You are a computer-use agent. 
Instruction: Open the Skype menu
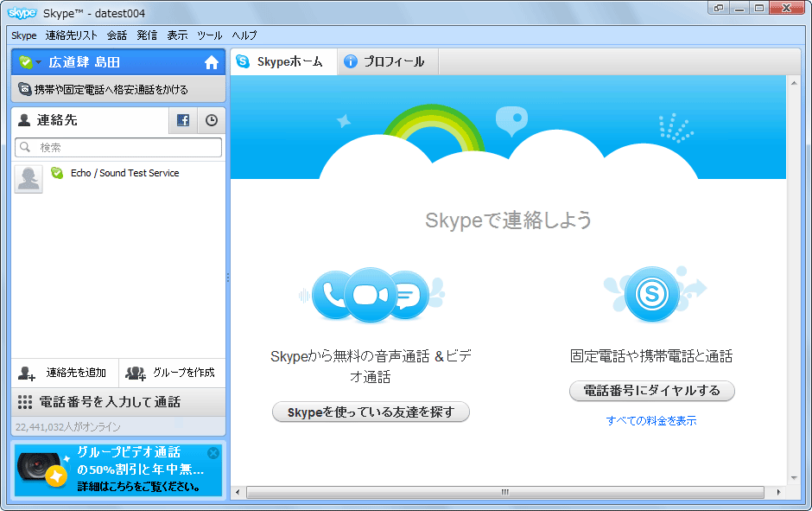coord(24,35)
